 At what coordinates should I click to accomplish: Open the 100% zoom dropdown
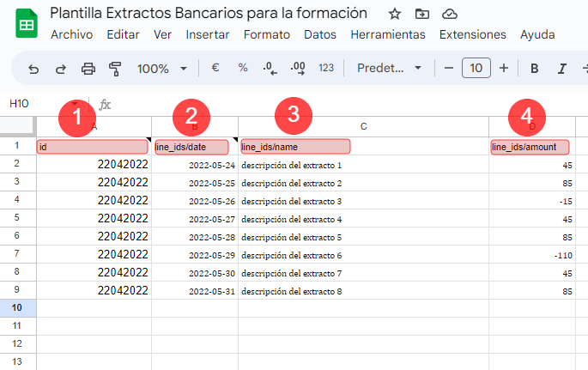point(163,69)
